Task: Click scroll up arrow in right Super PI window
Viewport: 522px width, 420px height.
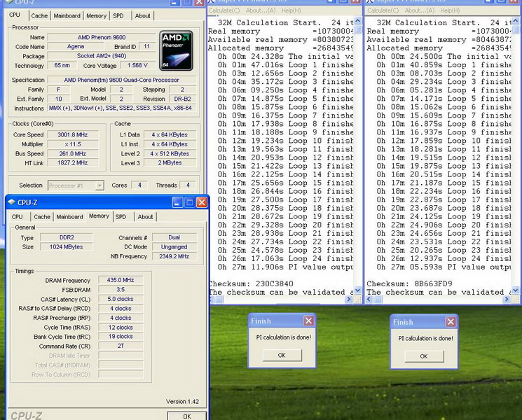Action: point(516,21)
